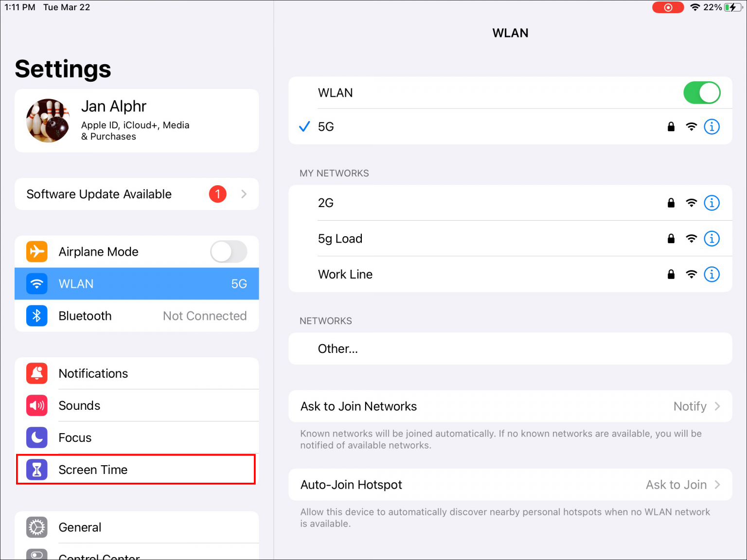Enable Airplane Mode with its switch
The width and height of the screenshot is (747, 560).
(228, 251)
